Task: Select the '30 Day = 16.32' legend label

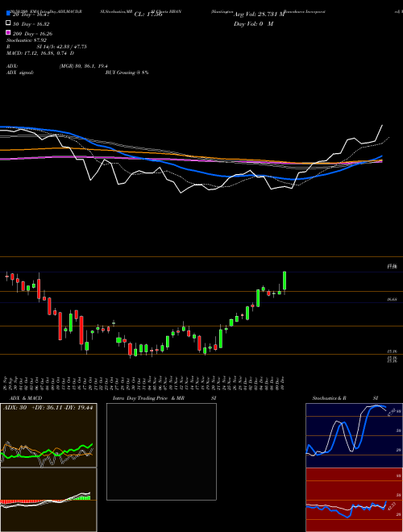Action: [x=31, y=24]
